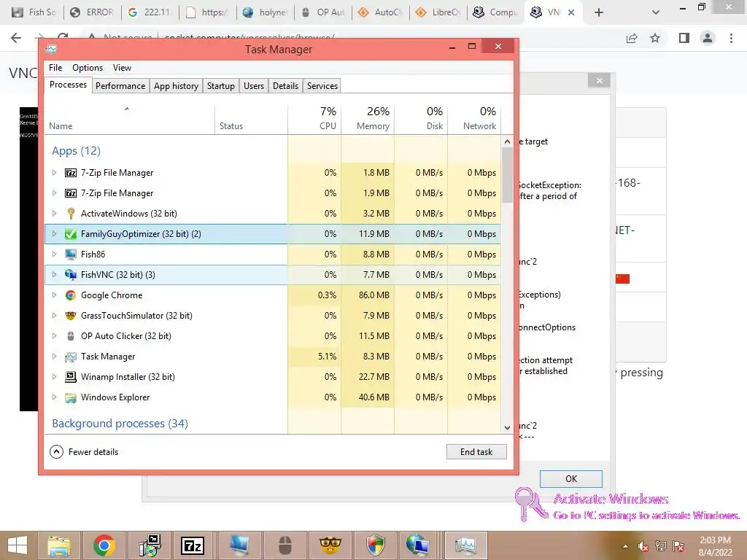Click the process list scrollbar down arrow
747x560 pixels.
[x=507, y=427]
